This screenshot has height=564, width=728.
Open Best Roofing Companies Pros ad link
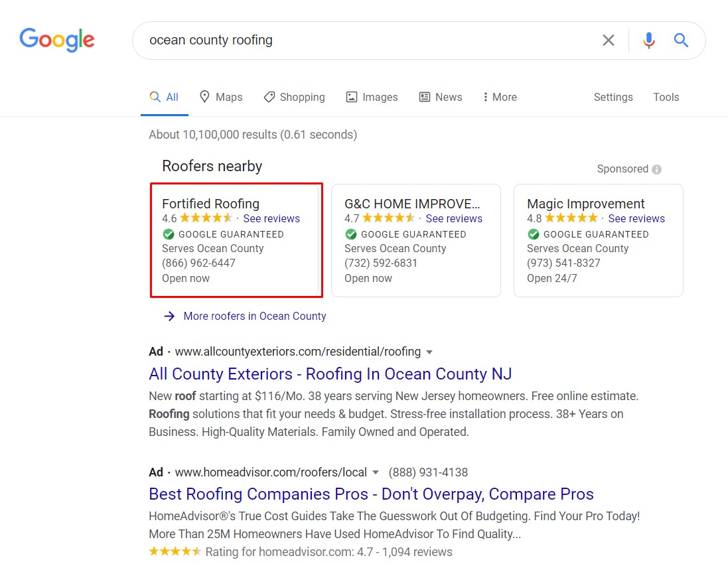tap(371, 494)
